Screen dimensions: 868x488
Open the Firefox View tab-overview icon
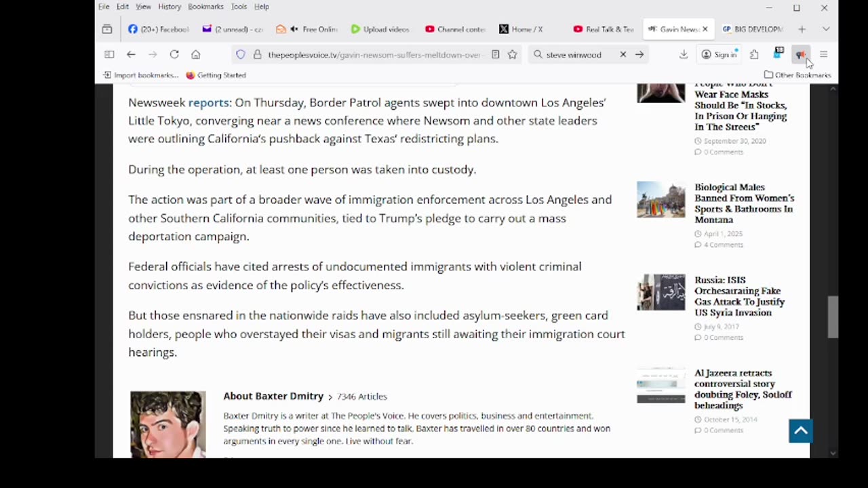pos(107,29)
